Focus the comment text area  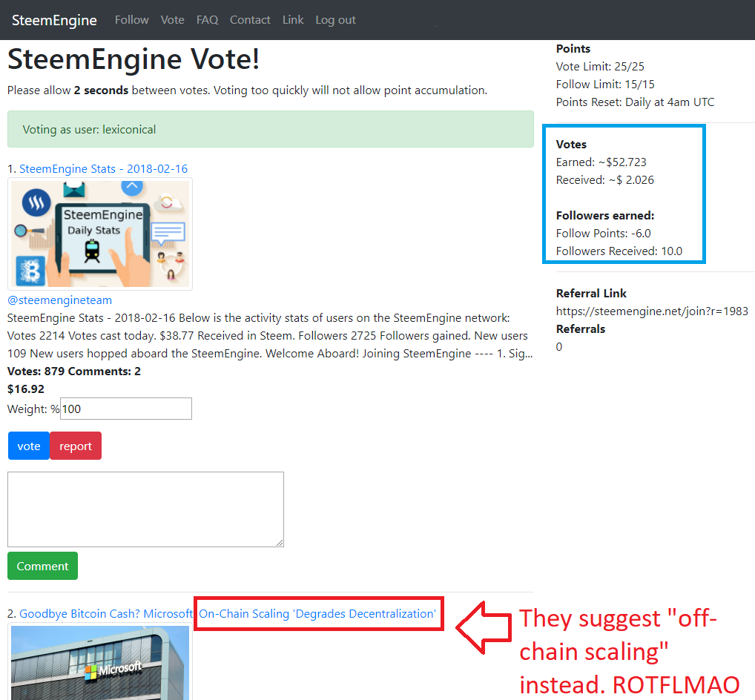(x=145, y=509)
